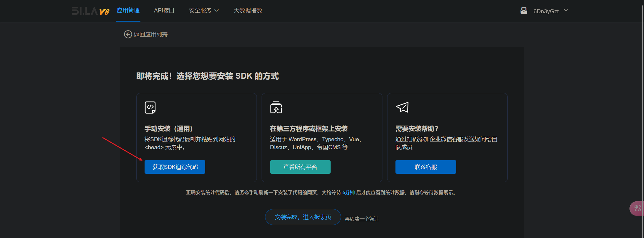644x238 pixels.
Task: Click the 需要安装帮助? heading
Action: pyautogui.click(x=417, y=129)
